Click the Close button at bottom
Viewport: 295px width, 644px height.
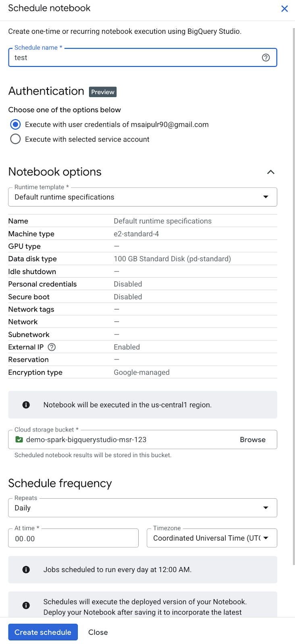coord(98,632)
